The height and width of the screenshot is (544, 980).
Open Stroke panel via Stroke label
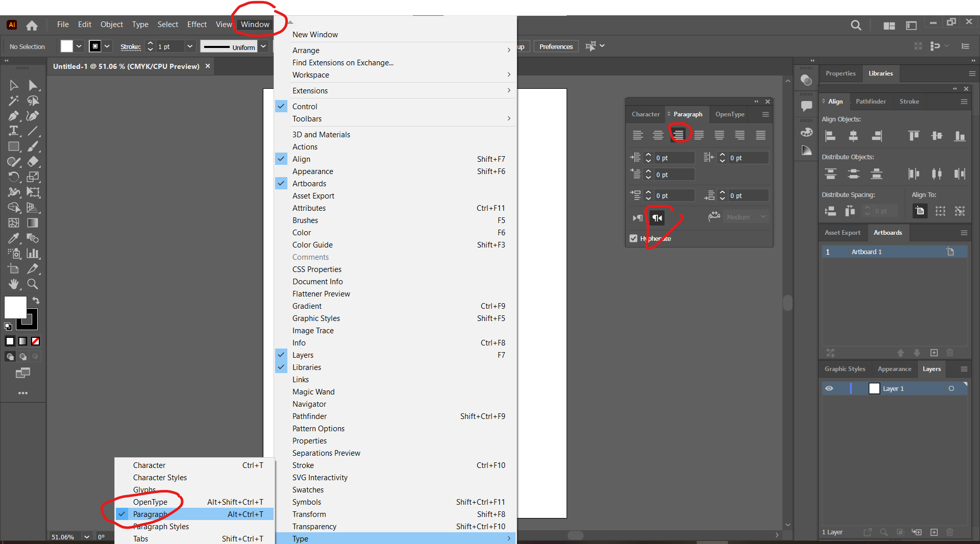(x=131, y=47)
